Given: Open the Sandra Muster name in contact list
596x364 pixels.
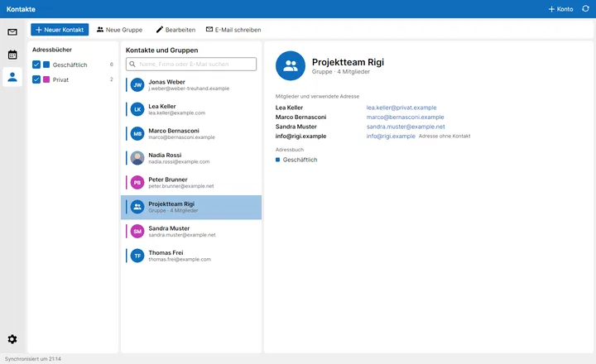Looking at the screenshot, I should 169,228.
